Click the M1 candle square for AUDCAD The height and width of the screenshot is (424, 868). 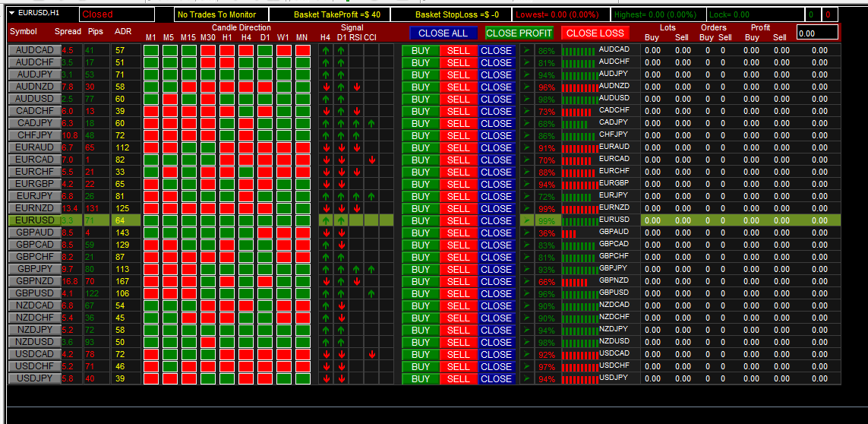point(151,50)
